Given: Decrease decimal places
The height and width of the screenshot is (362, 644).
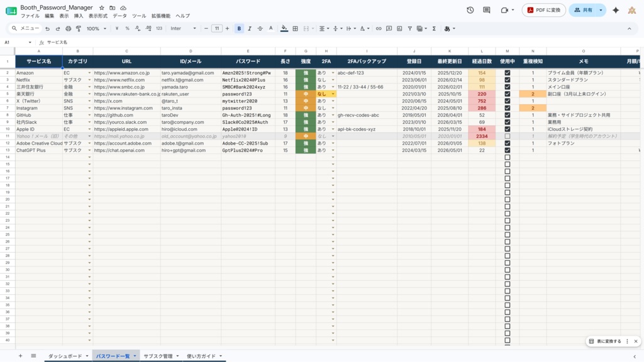Looking at the screenshot, I should point(138,29).
